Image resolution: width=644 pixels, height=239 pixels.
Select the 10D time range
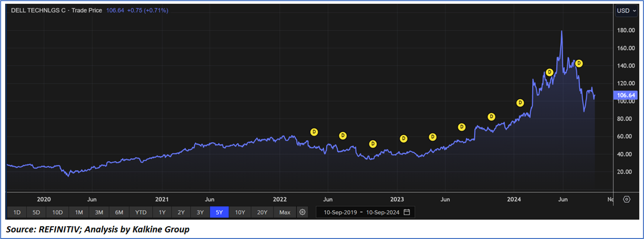point(58,212)
